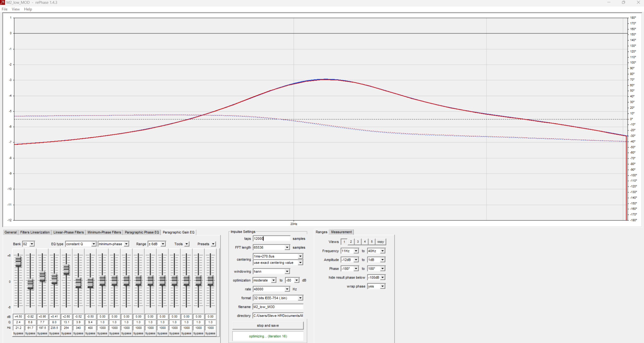This screenshot has height=343, width=644.
Task: Toggle bypass under the 235.5 Hz band
Action: (x=54, y=333)
